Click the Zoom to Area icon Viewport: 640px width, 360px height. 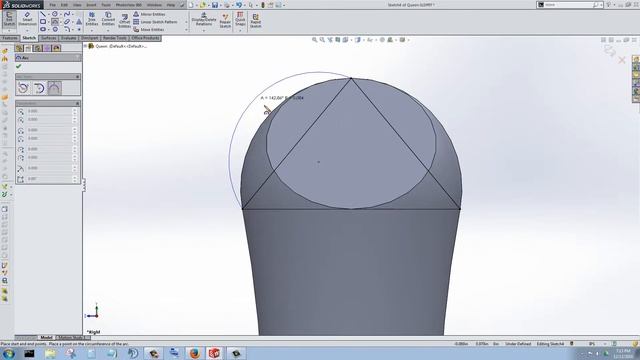click(322, 40)
